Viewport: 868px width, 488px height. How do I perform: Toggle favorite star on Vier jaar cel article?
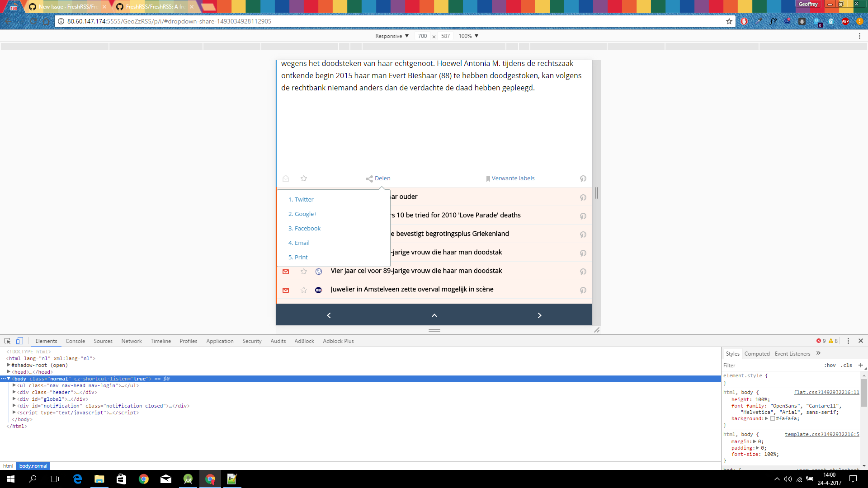point(304,272)
